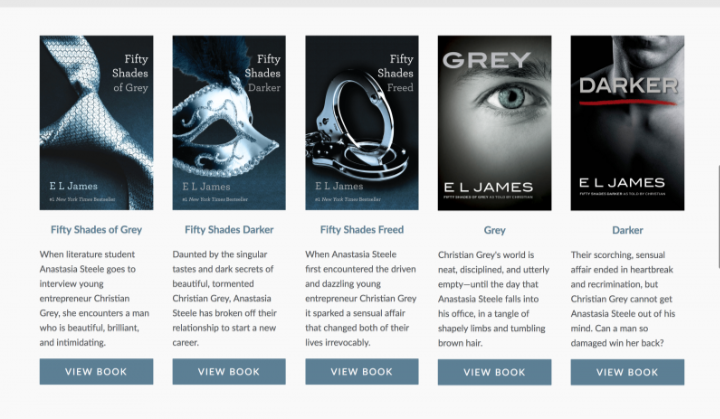Image resolution: width=720 pixels, height=419 pixels.
Task: Open the Fifty Shades of Grey cover thumbnail
Action: [x=96, y=123]
